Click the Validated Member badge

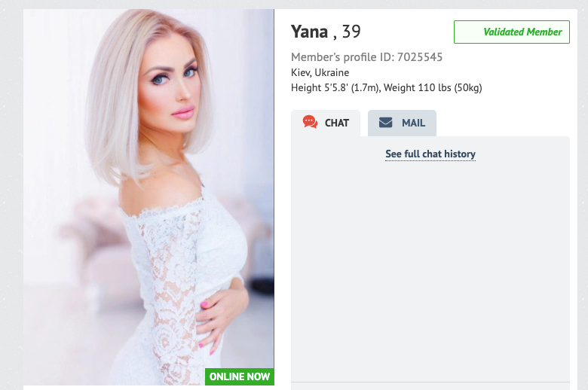tap(512, 32)
